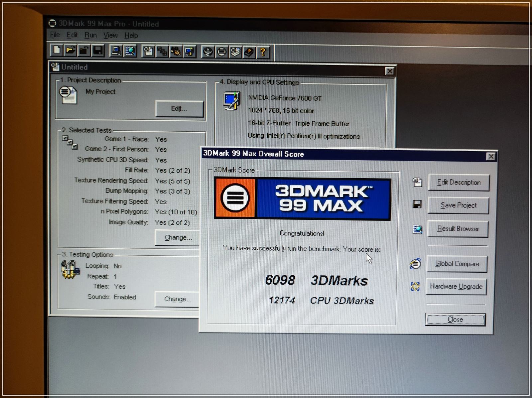The image size is (532, 398).
Task: Click the Global Compare button
Action: (457, 264)
